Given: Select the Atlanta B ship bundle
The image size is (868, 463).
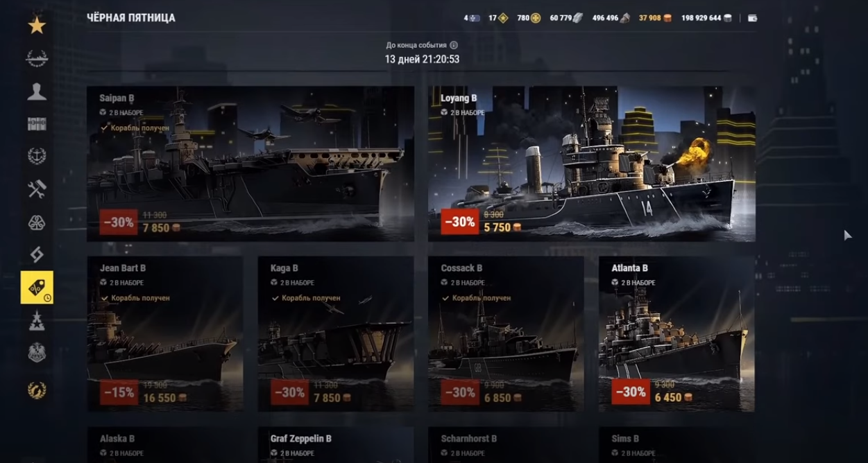Looking at the screenshot, I should pyautogui.click(x=676, y=334).
